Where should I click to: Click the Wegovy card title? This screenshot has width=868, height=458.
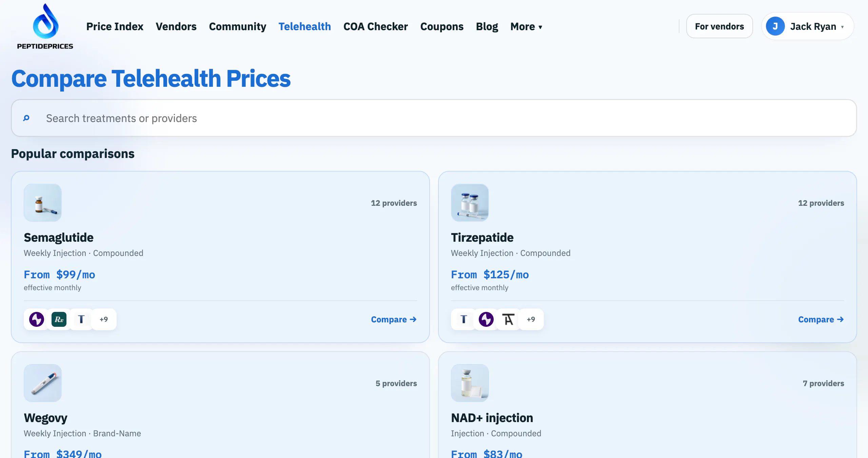pyautogui.click(x=45, y=418)
